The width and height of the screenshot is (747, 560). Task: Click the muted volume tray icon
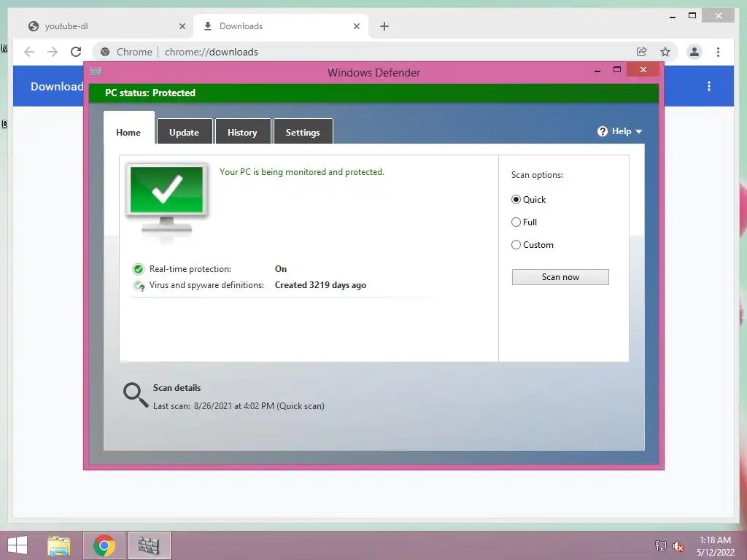point(678,546)
